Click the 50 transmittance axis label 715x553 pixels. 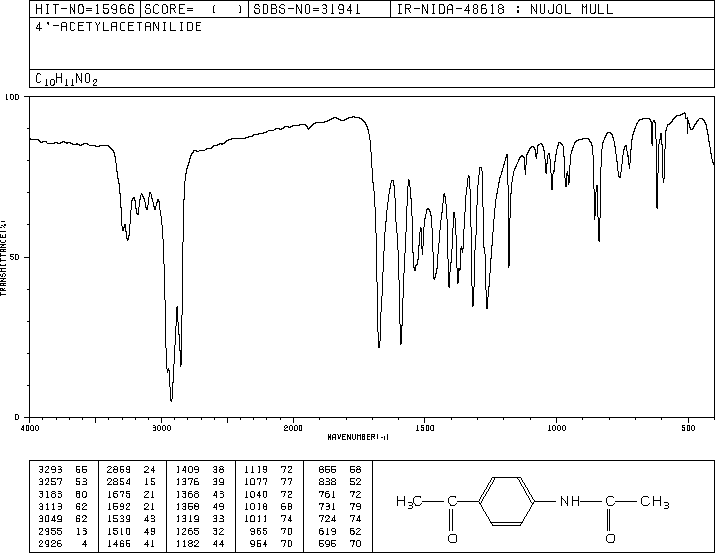15,257
